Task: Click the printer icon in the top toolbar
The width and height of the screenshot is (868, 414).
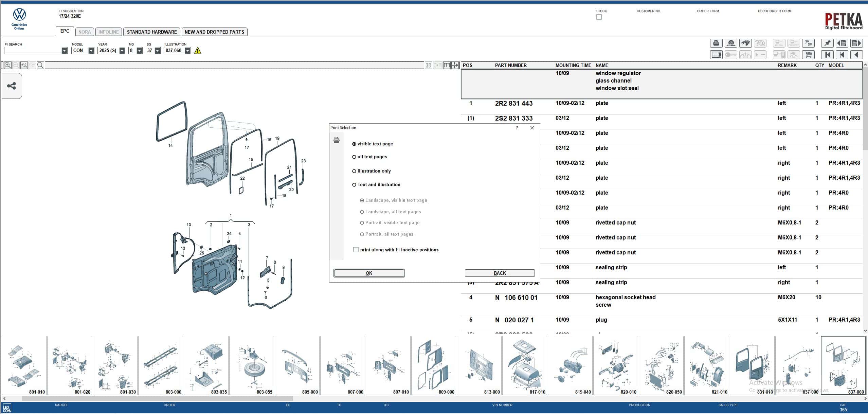Action: 717,43
